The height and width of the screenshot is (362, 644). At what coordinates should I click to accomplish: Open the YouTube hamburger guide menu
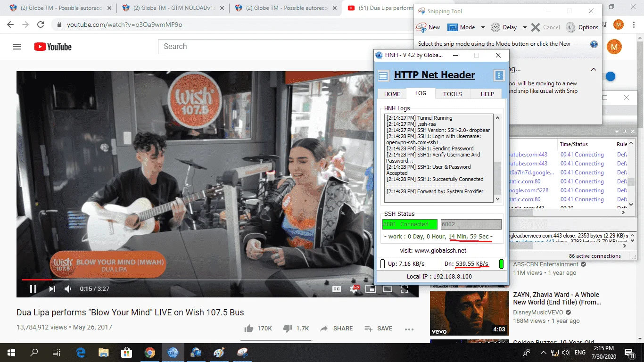(17, 47)
